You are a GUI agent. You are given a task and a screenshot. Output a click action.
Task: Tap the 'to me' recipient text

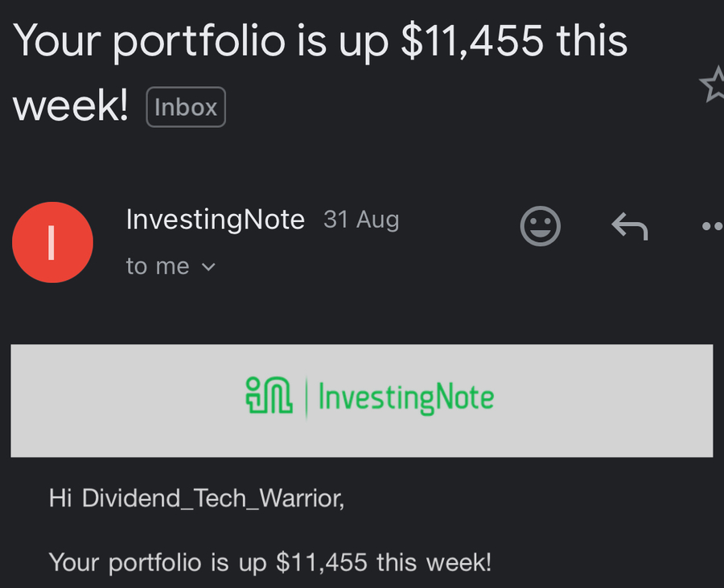[x=158, y=266]
